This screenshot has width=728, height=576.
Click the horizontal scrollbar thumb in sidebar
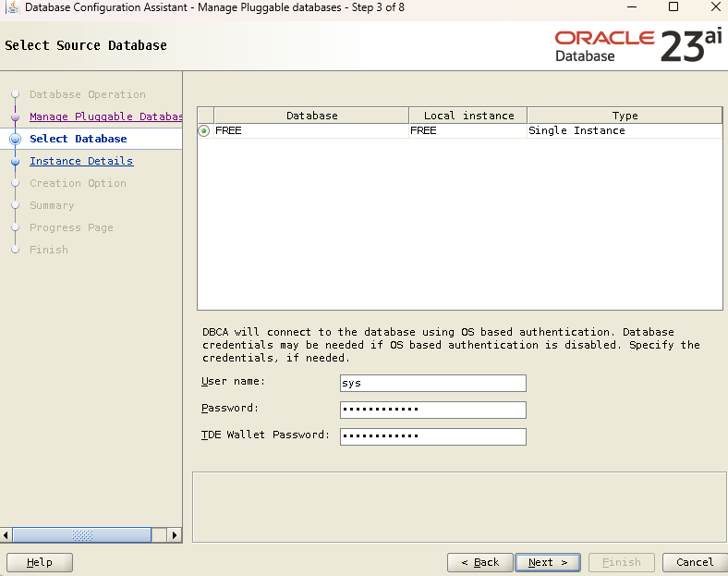coord(82,535)
